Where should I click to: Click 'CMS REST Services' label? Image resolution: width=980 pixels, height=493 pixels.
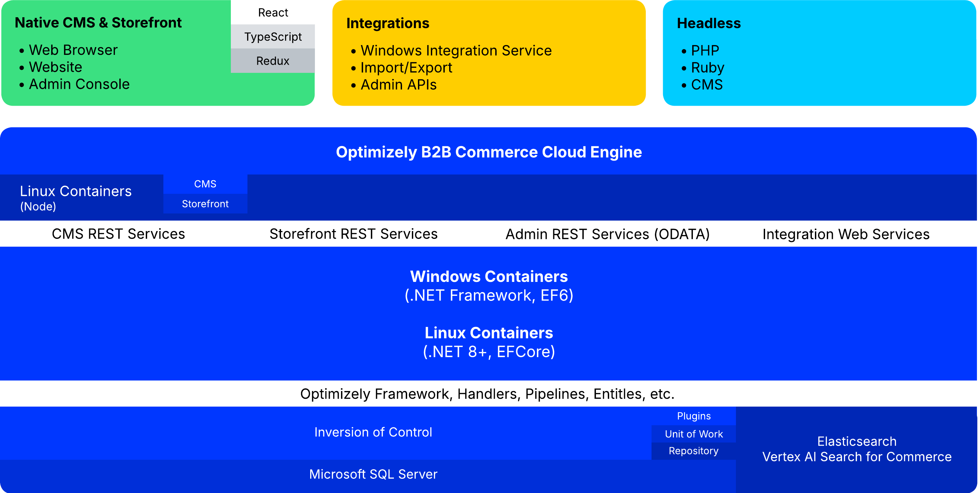point(118,234)
